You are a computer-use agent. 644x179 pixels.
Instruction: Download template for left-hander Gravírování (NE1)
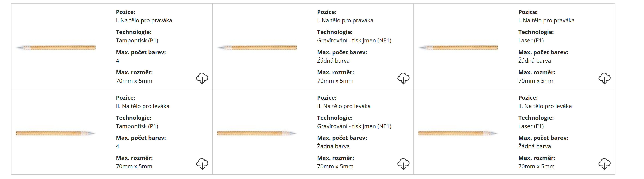click(403, 164)
